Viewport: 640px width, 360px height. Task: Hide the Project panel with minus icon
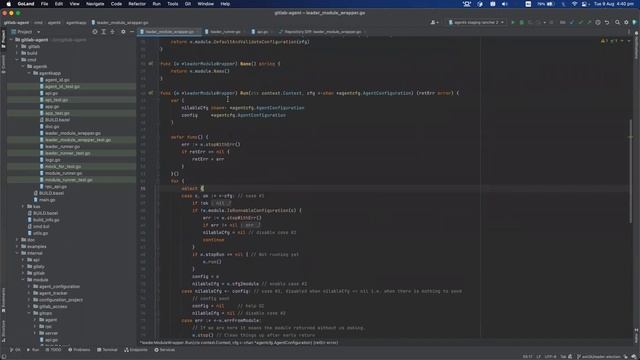click(x=132, y=32)
